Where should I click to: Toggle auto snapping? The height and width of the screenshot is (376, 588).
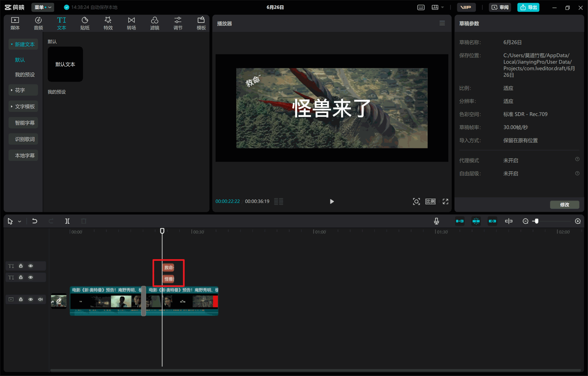point(476,221)
